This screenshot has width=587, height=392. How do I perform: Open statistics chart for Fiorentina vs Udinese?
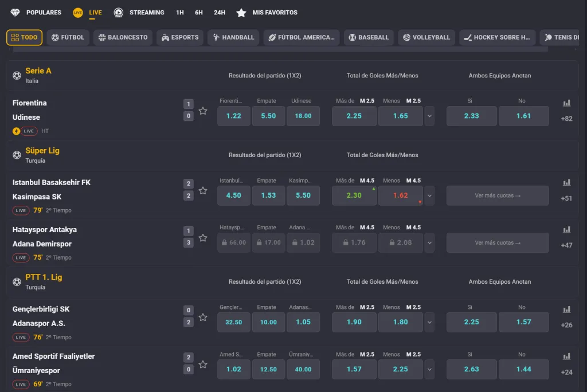pos(566,103)
